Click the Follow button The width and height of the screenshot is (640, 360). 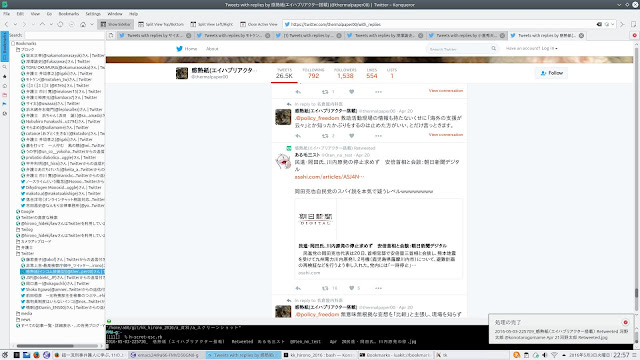pos(551,73)
